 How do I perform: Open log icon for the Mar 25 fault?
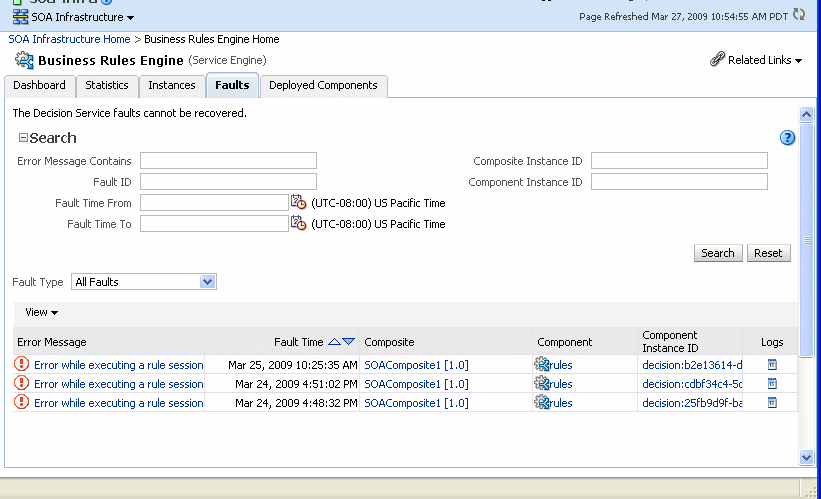coord(772,365)
